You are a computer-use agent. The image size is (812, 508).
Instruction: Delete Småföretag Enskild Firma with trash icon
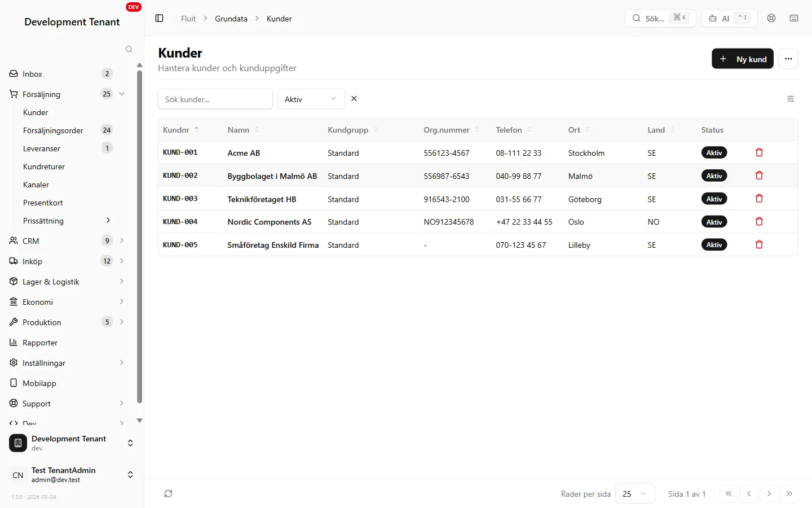coord(759,245)
